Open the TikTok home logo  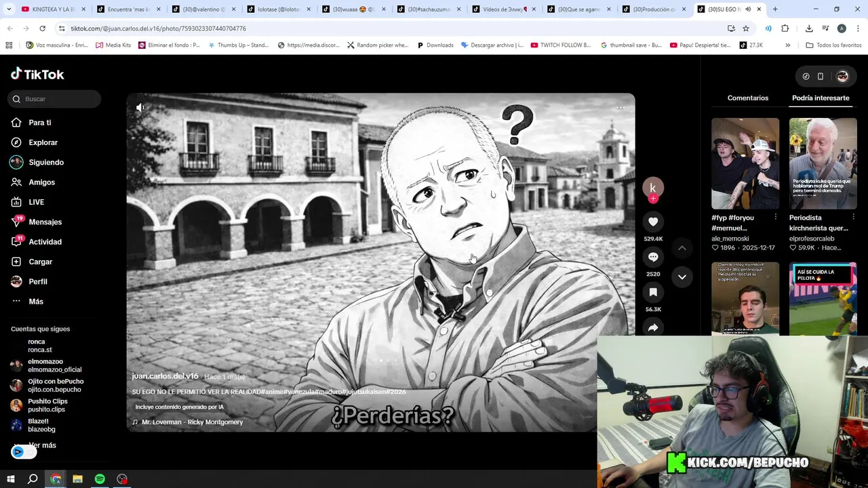(37, 74)
